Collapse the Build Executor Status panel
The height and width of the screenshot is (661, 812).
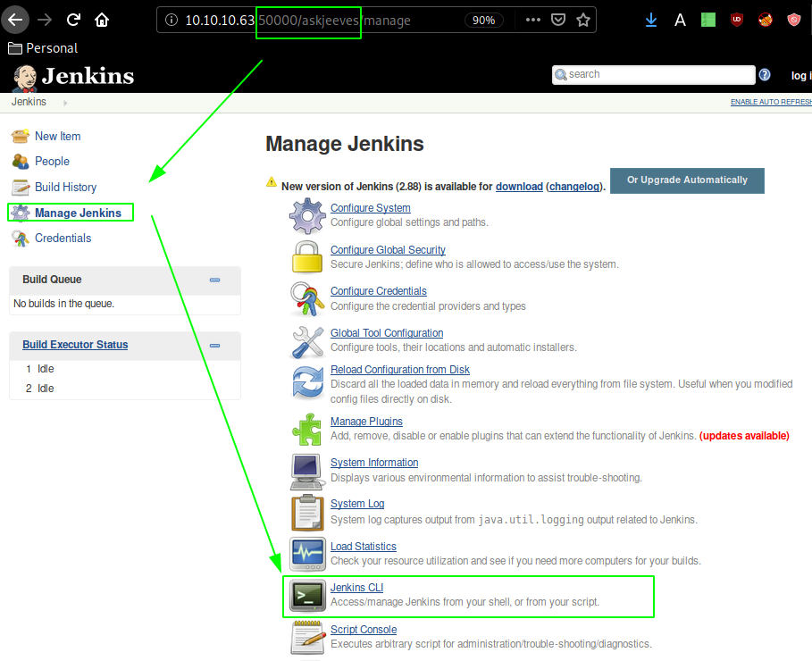[x=215, y=346]
